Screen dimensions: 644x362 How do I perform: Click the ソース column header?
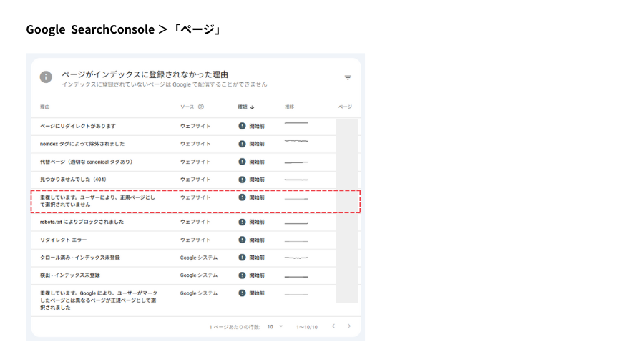(187, 107)
